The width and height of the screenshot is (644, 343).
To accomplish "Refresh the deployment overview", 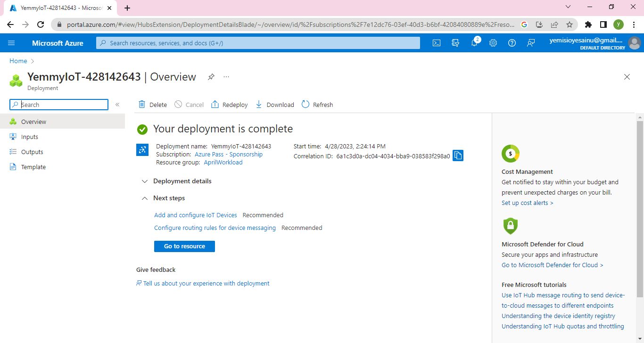I will click(x=317, y=105).
